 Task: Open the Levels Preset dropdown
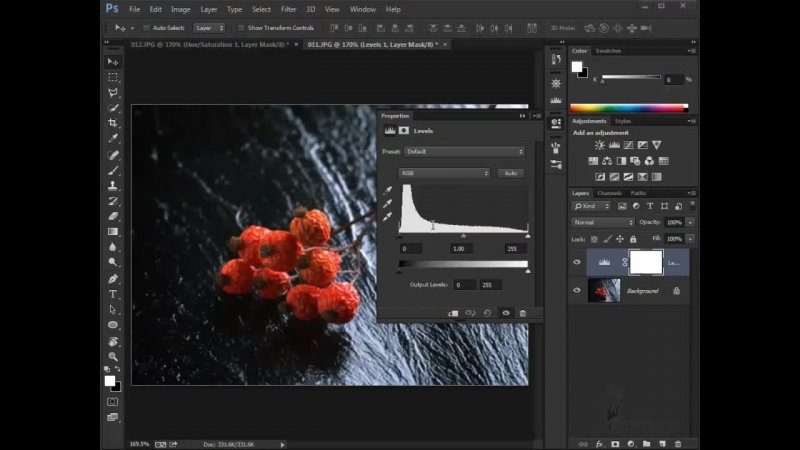click(464, 152)
